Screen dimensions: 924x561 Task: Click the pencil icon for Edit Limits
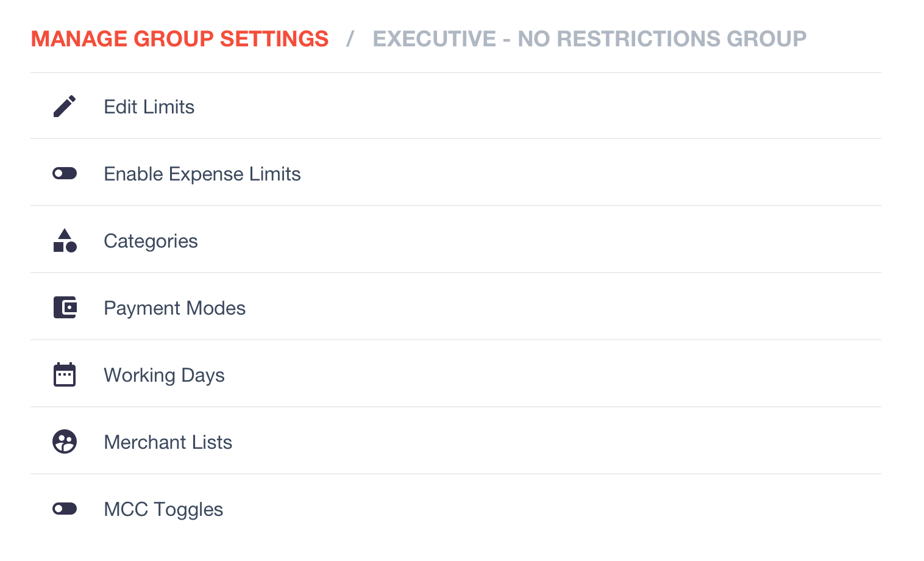click(65, 106)
